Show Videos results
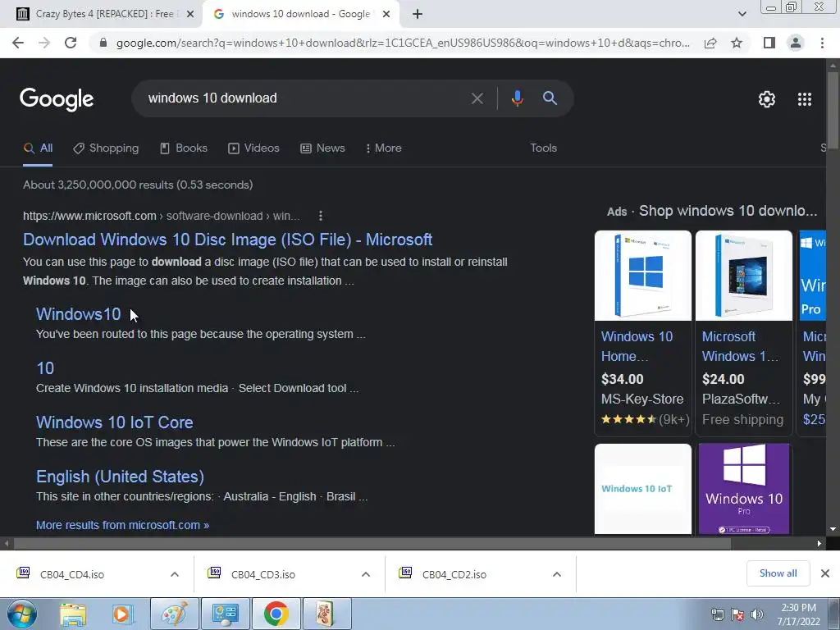 (254, 148)
